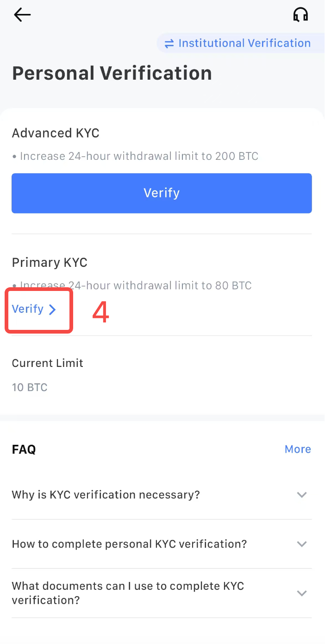Select the Advanced KYC heading
The width and height of the screenshot is (325, 644).
click(56, 133)
